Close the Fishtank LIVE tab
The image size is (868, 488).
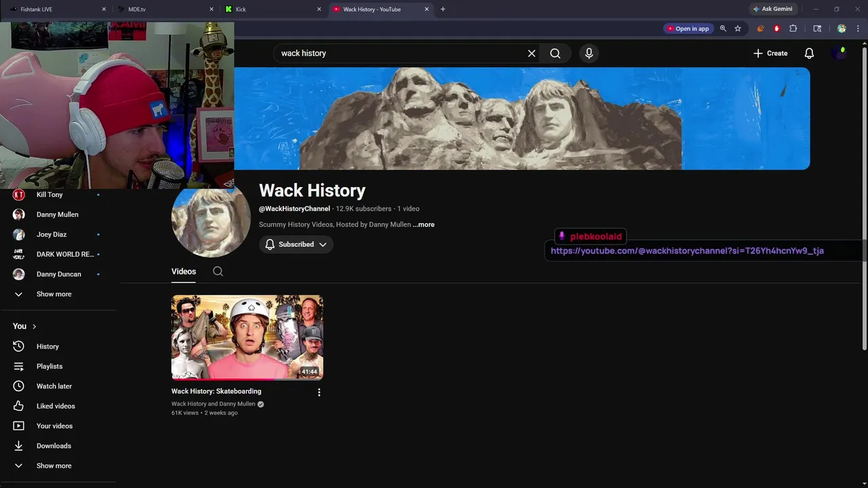coord(104,9)
